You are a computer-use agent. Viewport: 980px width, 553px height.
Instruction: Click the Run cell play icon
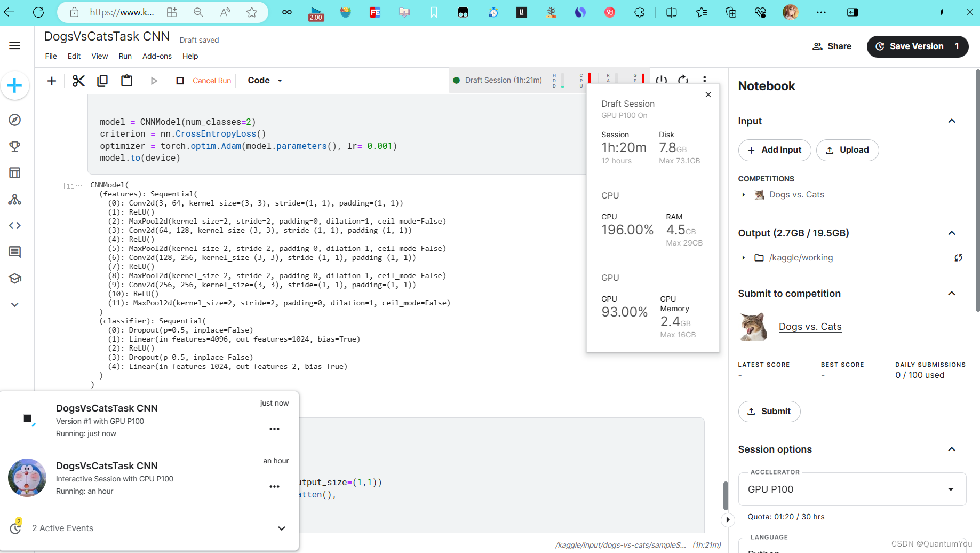pyautogui.click(x=154, y=81)
